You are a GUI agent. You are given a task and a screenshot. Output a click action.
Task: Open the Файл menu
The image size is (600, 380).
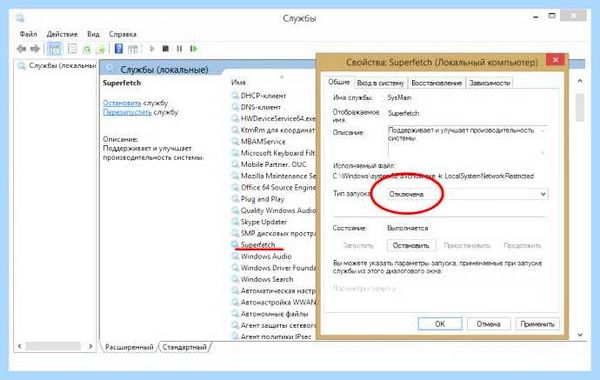[x=28, y=34]
